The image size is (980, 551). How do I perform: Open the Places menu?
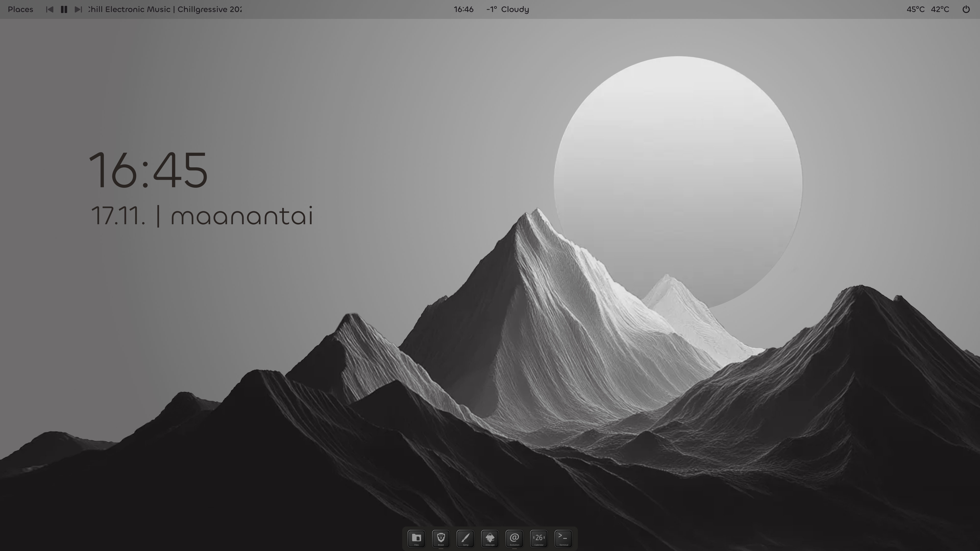point(20,9)
